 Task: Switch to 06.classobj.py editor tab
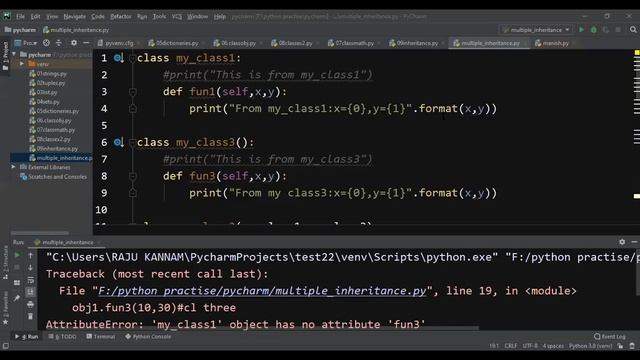(238, 43)
